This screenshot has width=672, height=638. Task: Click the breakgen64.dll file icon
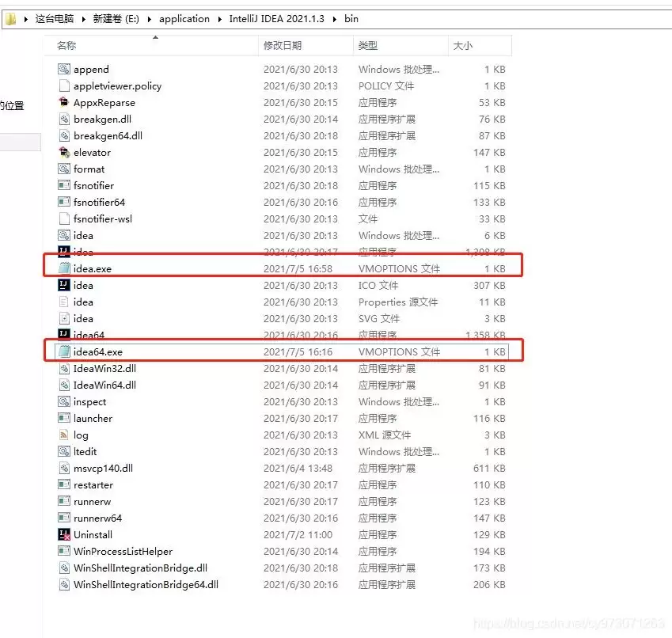[64, 135]
